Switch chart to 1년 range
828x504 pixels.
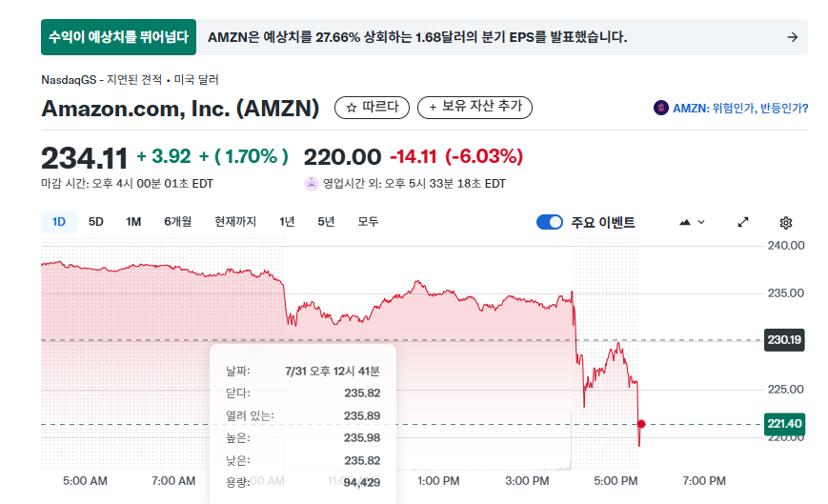[x=287, y=222]
